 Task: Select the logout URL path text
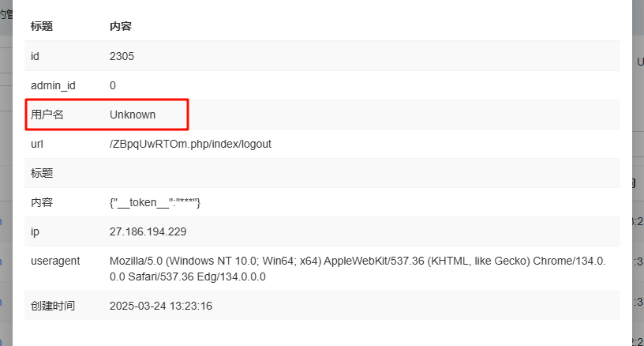[x=190, y=145]
